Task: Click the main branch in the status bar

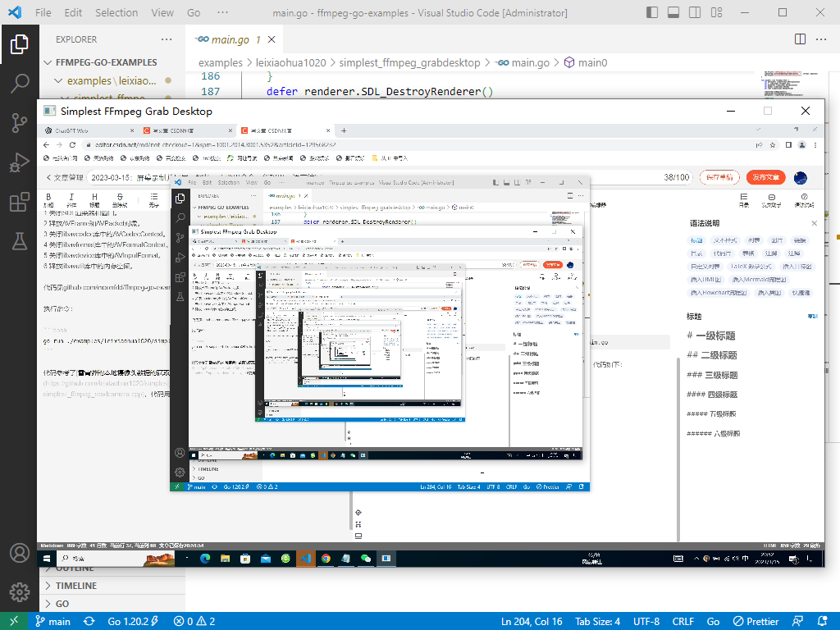Action: click(53, 622)
